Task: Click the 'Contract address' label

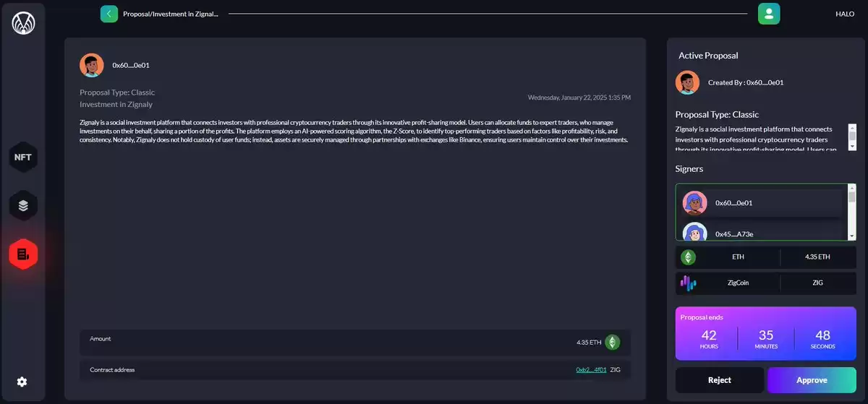Action: pos(112,370)
